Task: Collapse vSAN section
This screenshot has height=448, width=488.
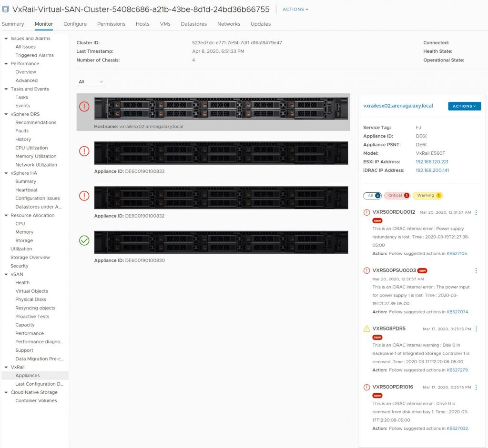Action: click(x=6, y=274)
